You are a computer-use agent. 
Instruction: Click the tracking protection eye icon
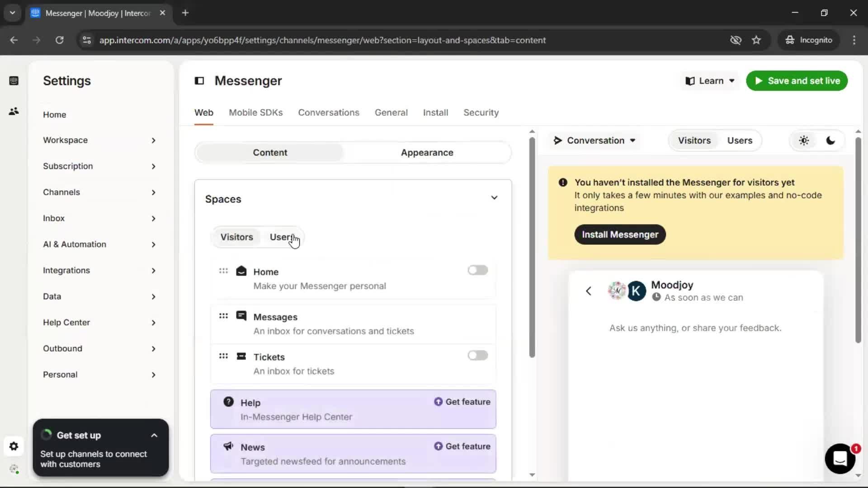point(736,40)
